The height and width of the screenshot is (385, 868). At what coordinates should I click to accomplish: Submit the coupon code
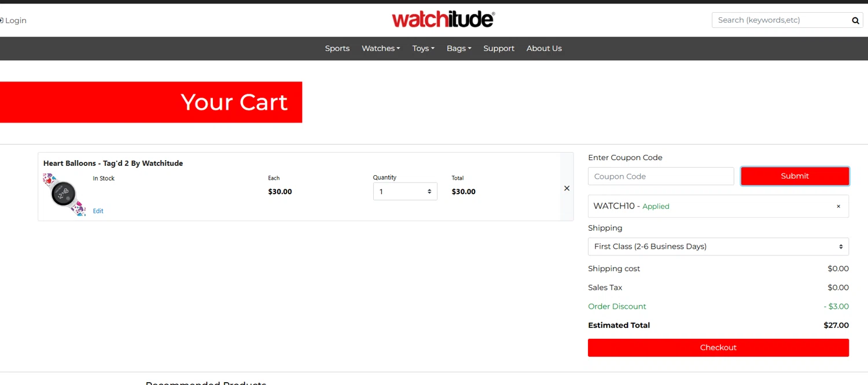point(795,176)
